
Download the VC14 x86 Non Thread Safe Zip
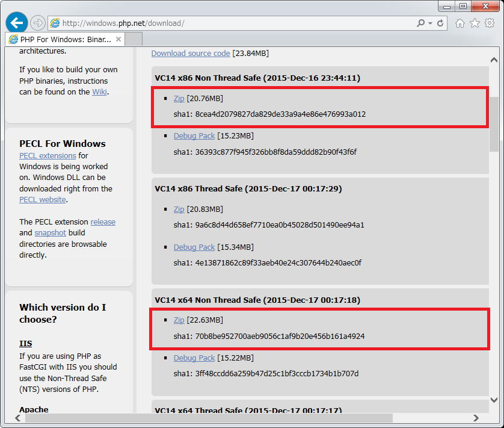coord(179,99)
